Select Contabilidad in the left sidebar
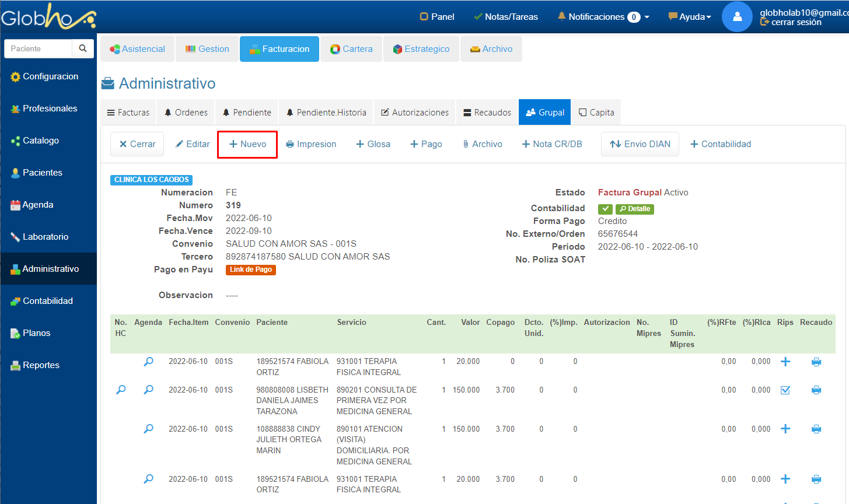Image resolution: width=849 pixels, height=504 pixels. 48,301
